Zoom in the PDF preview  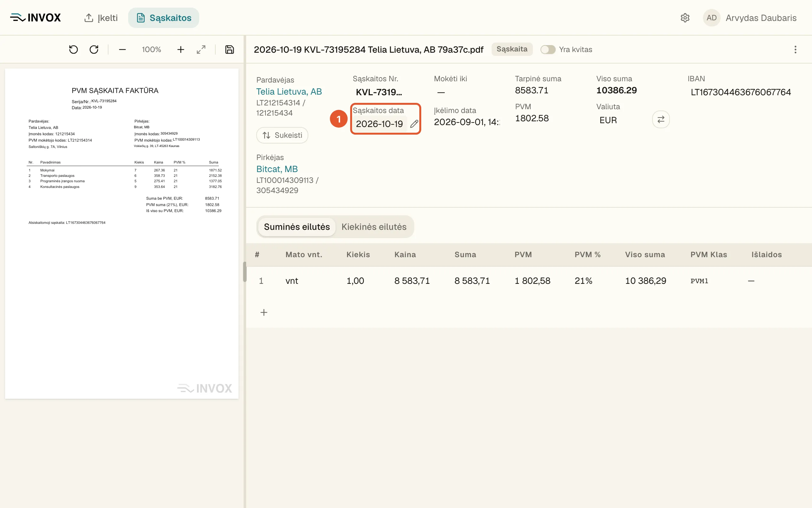pos(181,50)
